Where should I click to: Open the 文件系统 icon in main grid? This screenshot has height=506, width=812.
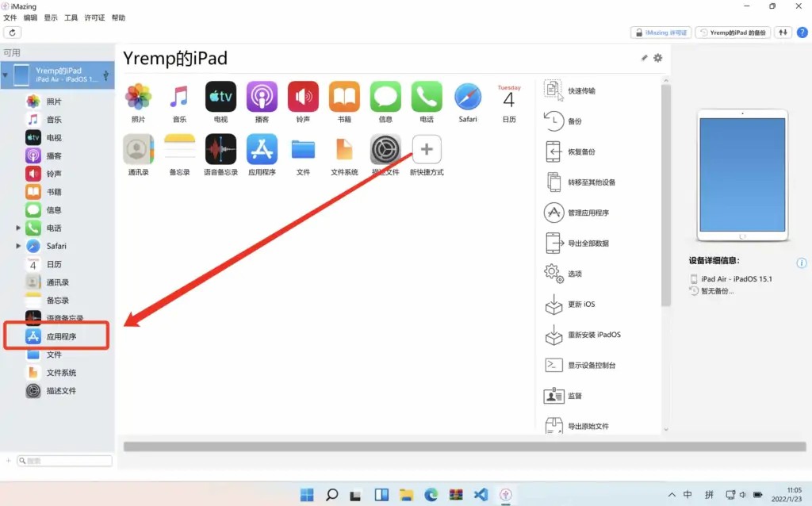tap(344, 150)
